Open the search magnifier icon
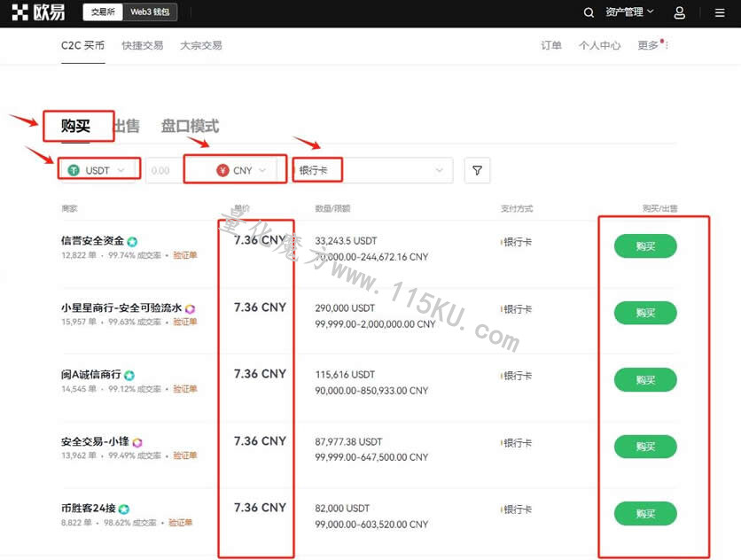Viewport: 741px width, 560px height. (589, 12)
